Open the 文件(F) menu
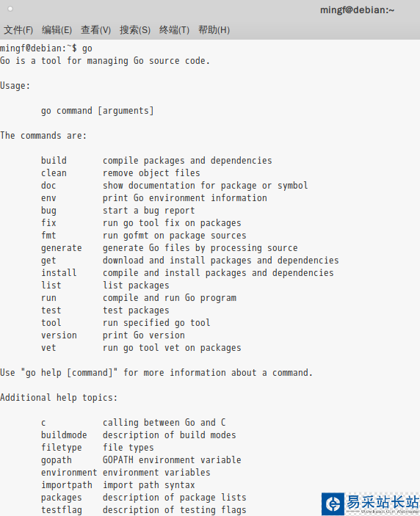420x516 pixels. (18, 30)
